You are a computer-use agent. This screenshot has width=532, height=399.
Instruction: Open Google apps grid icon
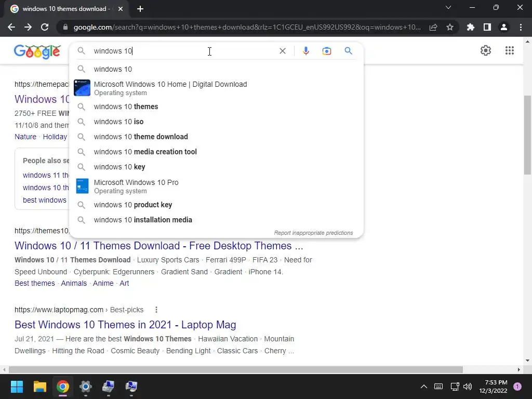pos(510,50)
